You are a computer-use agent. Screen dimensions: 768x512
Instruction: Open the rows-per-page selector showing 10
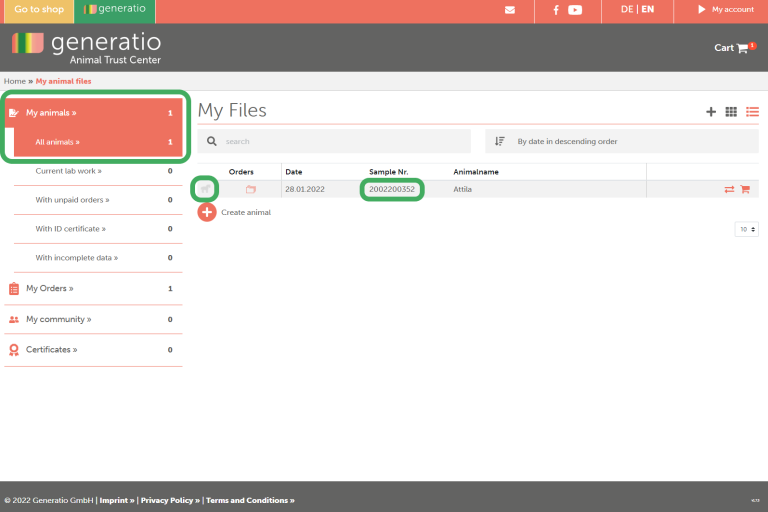[746, 229]
